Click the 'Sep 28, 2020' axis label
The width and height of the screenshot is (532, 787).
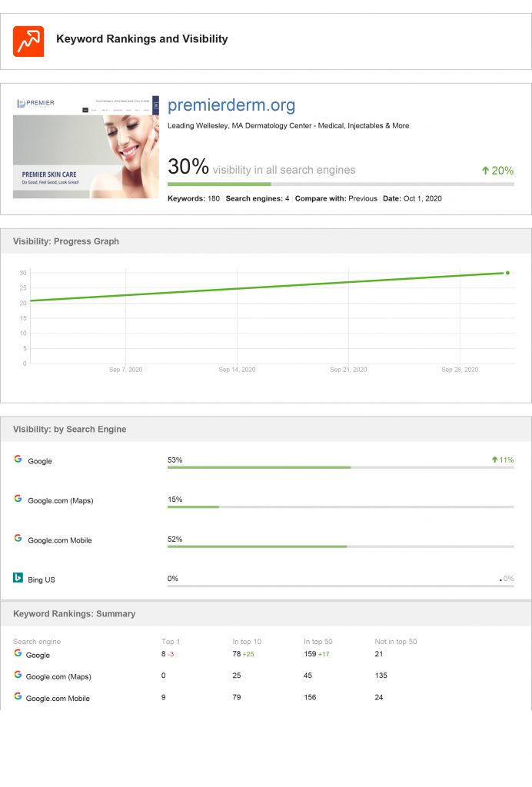click(460, 370)
